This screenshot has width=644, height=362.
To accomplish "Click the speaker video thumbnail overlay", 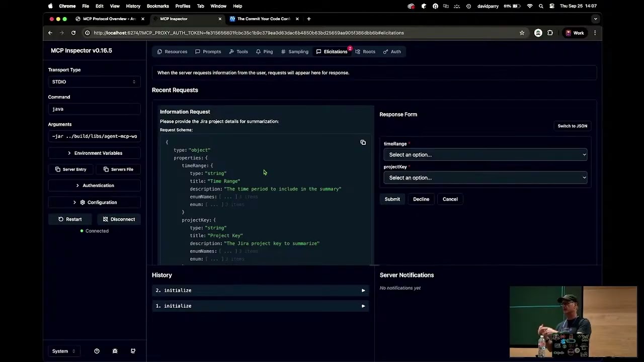I will click(573, 322).
